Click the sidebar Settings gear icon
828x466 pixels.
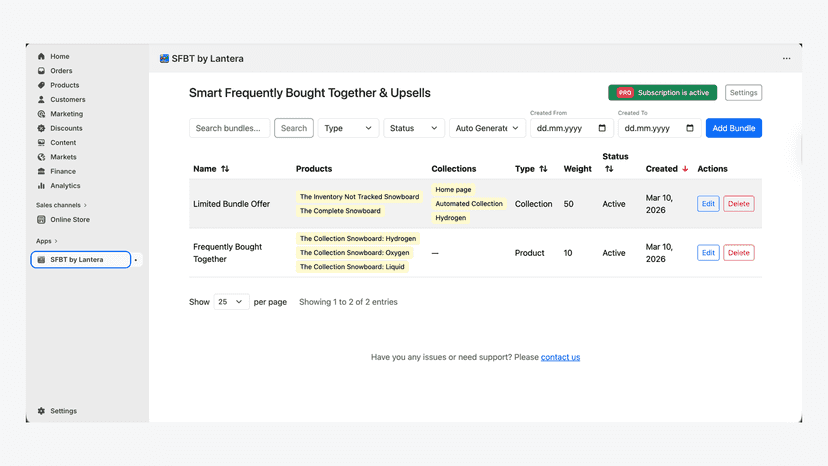point(41,411)
